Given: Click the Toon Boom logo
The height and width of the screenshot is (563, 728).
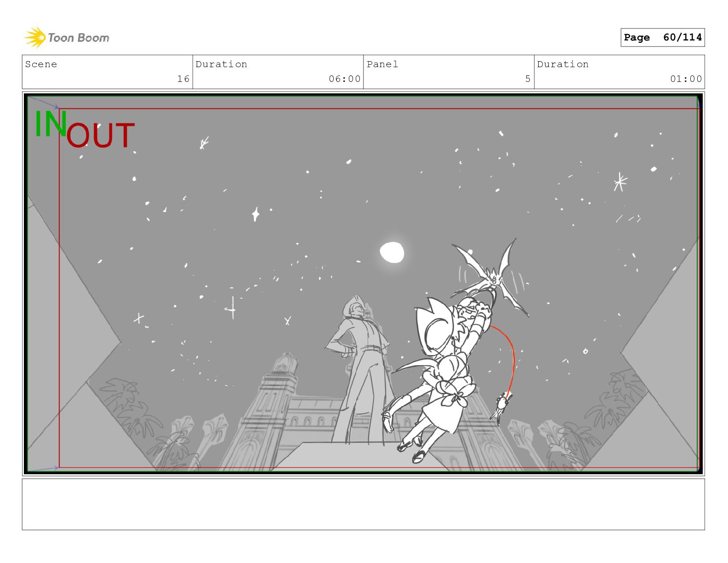Looking at the screenshot, I should point(67,37).
